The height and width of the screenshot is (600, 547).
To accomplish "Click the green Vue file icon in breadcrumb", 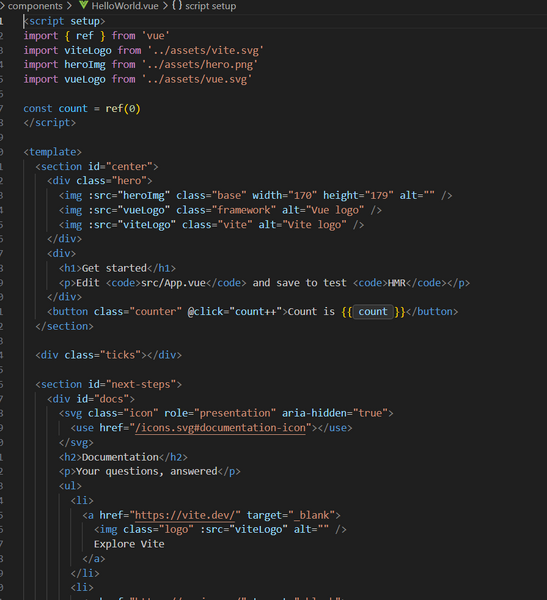I will [x=83, y=5].
